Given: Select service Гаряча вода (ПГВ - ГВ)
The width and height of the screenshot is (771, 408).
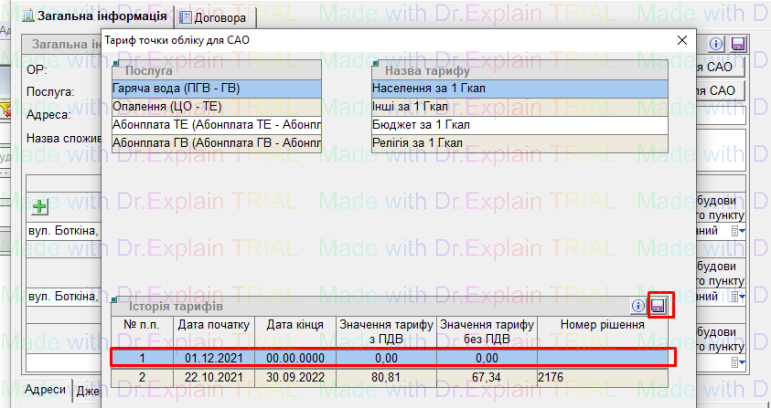Looking at the screenshot, I should (215, 89).
